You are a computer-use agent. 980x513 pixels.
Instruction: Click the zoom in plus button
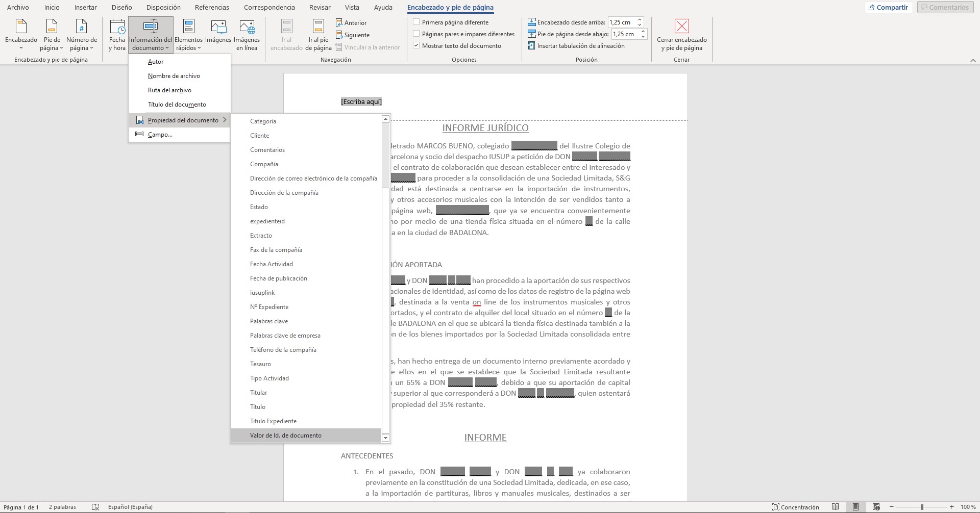point(951,507)
